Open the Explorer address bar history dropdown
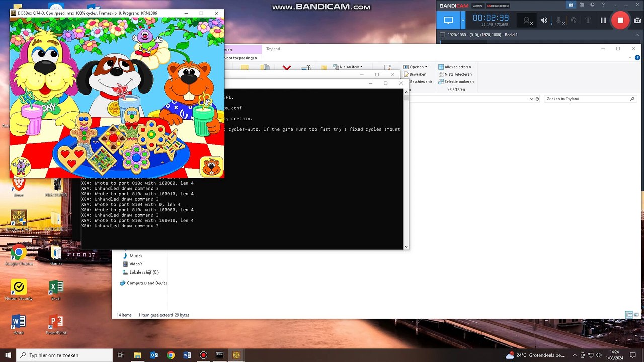 click(531, 99)
